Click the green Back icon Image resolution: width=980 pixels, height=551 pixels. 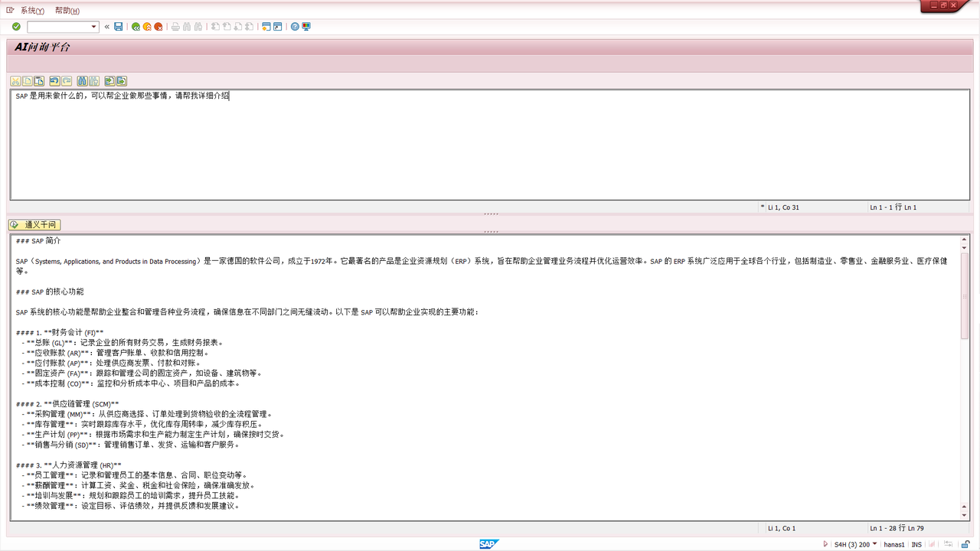click(x=136, y=27)
